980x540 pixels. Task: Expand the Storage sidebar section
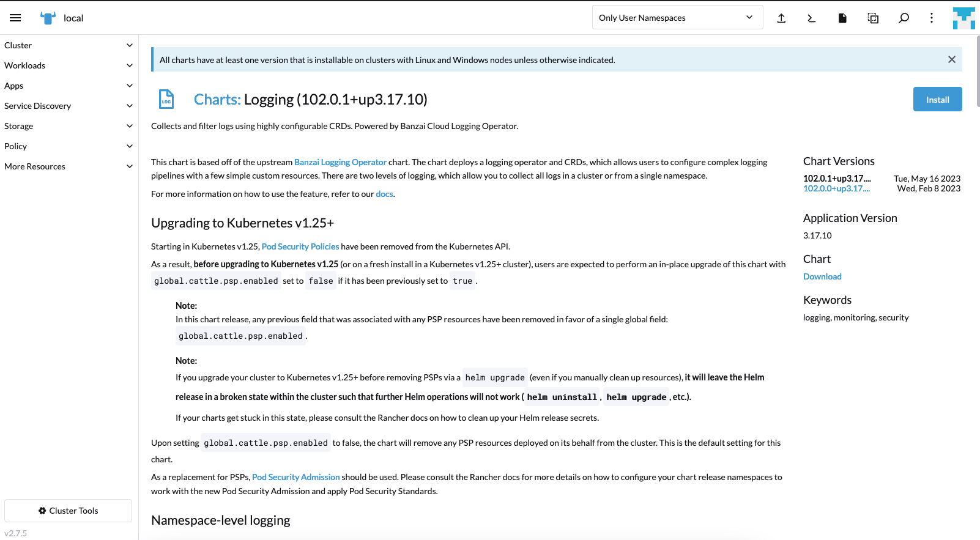point(69,126)
